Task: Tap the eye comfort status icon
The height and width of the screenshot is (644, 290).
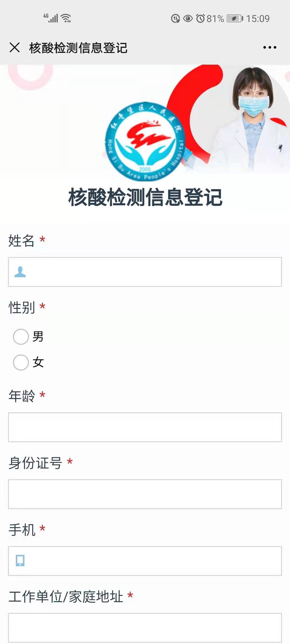Action: pos(188,19)
